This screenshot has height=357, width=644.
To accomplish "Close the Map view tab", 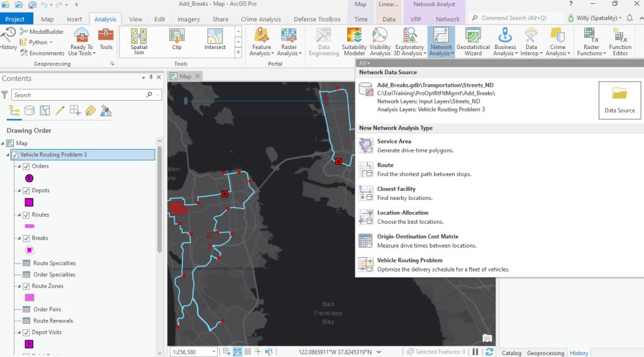I will [197, 76].
